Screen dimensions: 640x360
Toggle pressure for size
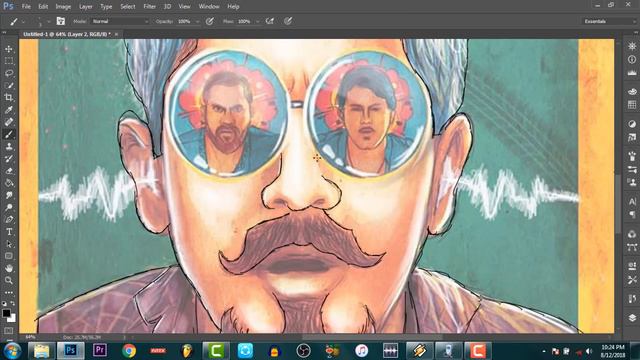(288, 21)
